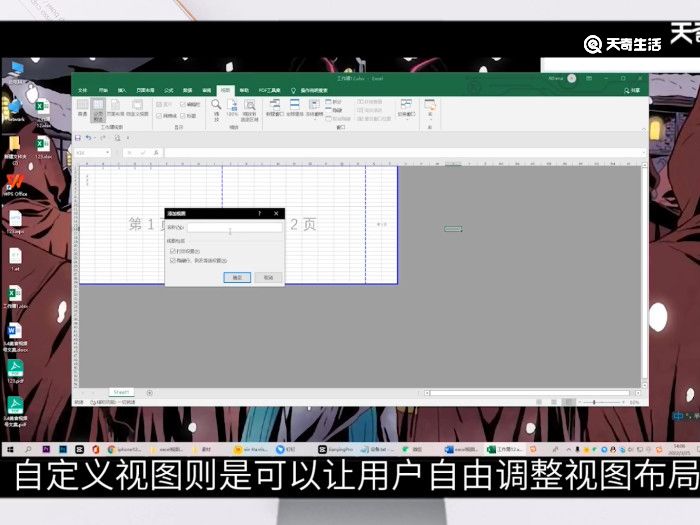
Task: Click the Normal view icon in the status bar
Action: tap(539, 402)
